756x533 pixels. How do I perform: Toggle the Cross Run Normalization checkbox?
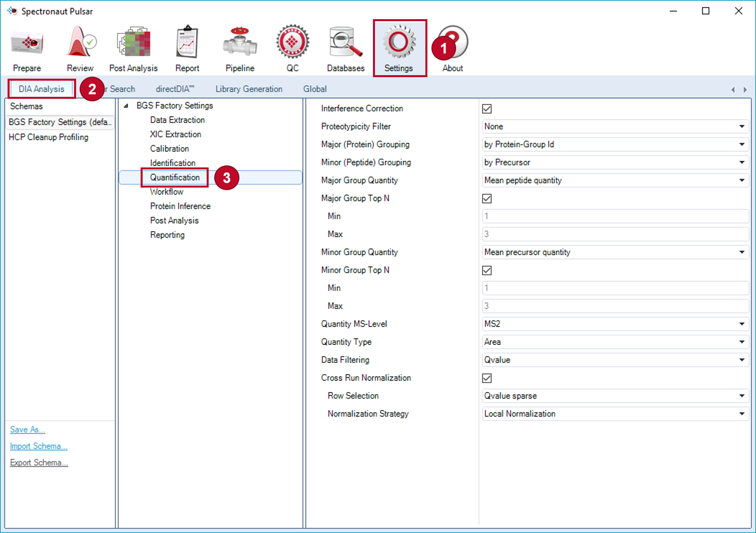click(x=487, y=378)
